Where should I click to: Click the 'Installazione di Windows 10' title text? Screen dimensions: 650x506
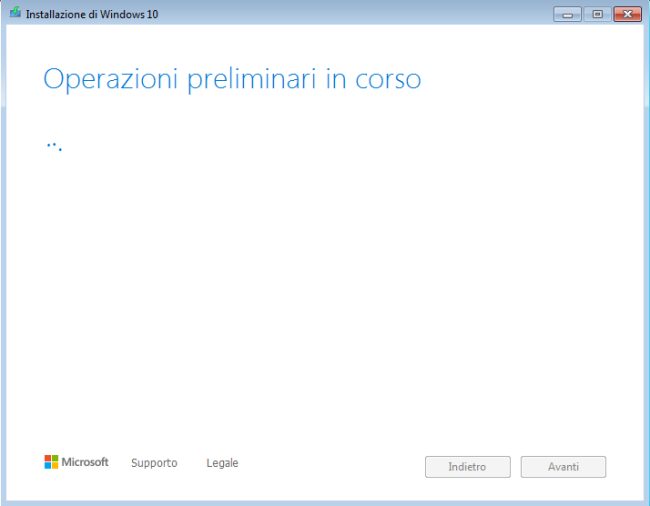click(x=92, y=14)
